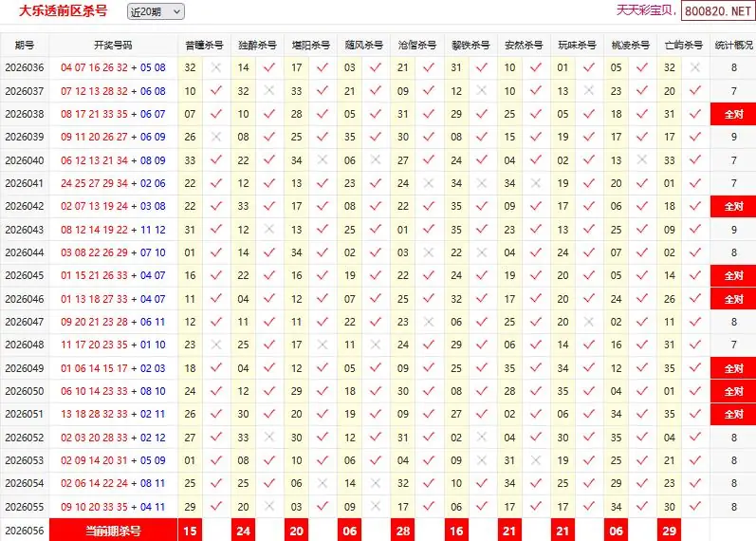This screenshot has height=541, width=756.
Task: Click the red 当前期杀号 label cell
Action: [x=113, y=531]
